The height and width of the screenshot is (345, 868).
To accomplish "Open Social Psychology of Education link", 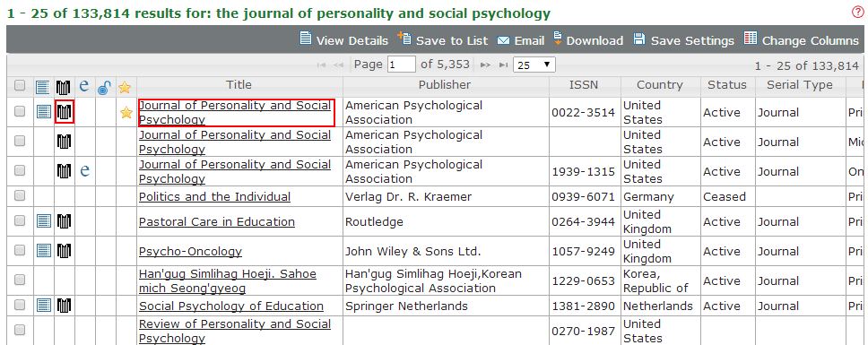I will [x=230, y=306].
